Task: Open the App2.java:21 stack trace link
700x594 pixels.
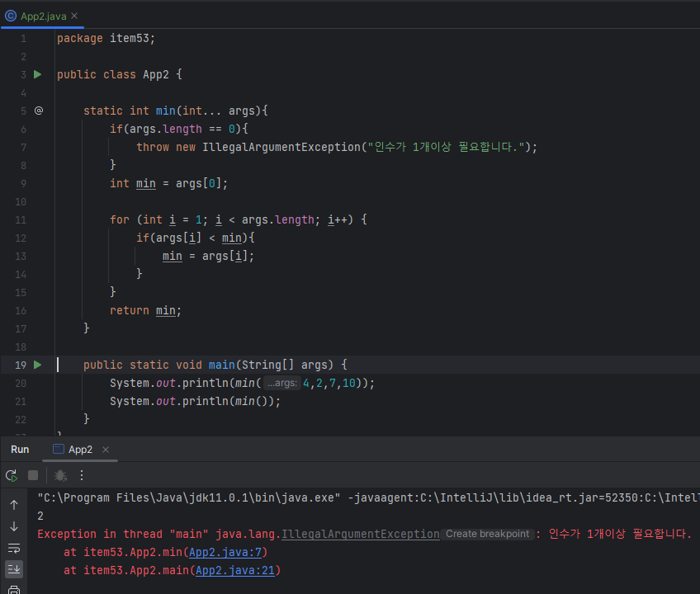Action: pyautogui.click(x=235, y=571)
